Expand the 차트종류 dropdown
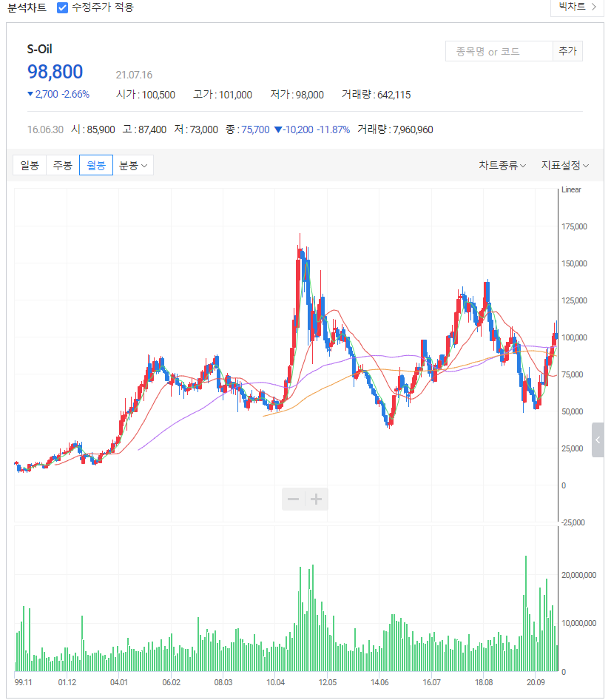The image size is (611, 700). (x=502, y=166)
